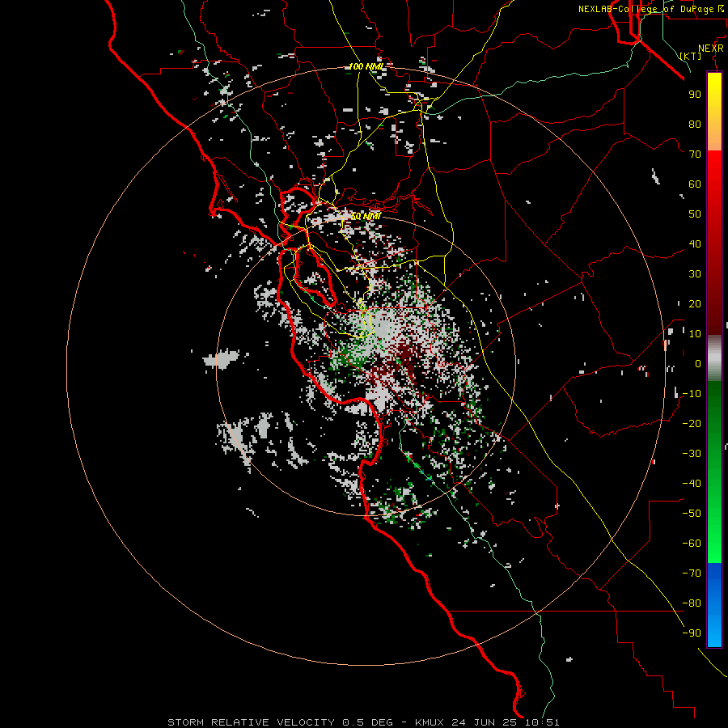The height and width of the screenshot is (728, 728).
Task: Click the -50 value on velocity scale
Action: tap(692, 514)
